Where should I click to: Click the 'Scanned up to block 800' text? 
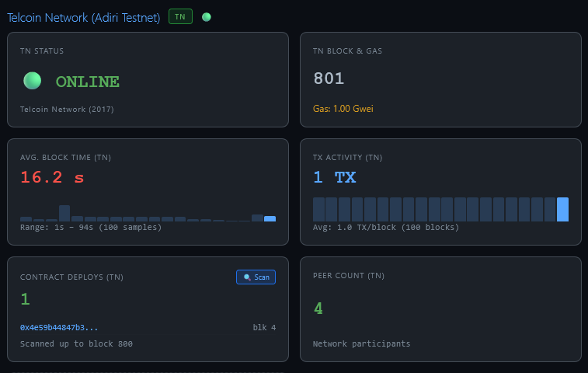76,343
